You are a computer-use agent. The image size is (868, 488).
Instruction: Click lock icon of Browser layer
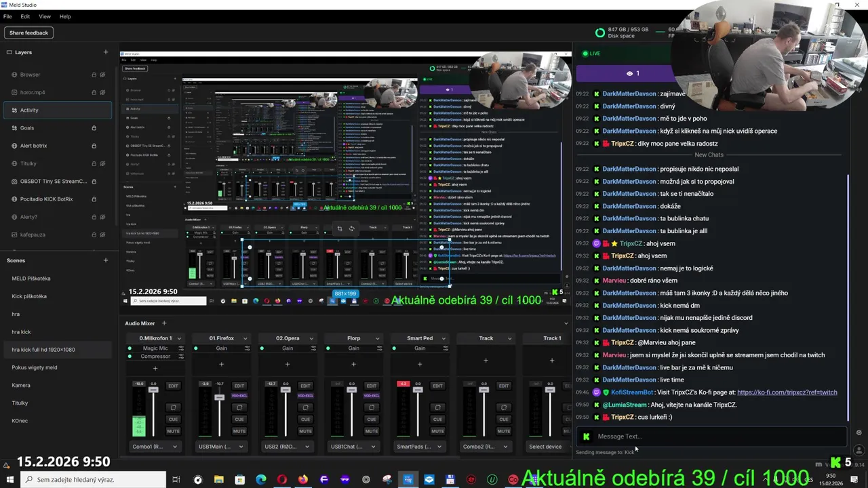[94, 75]
